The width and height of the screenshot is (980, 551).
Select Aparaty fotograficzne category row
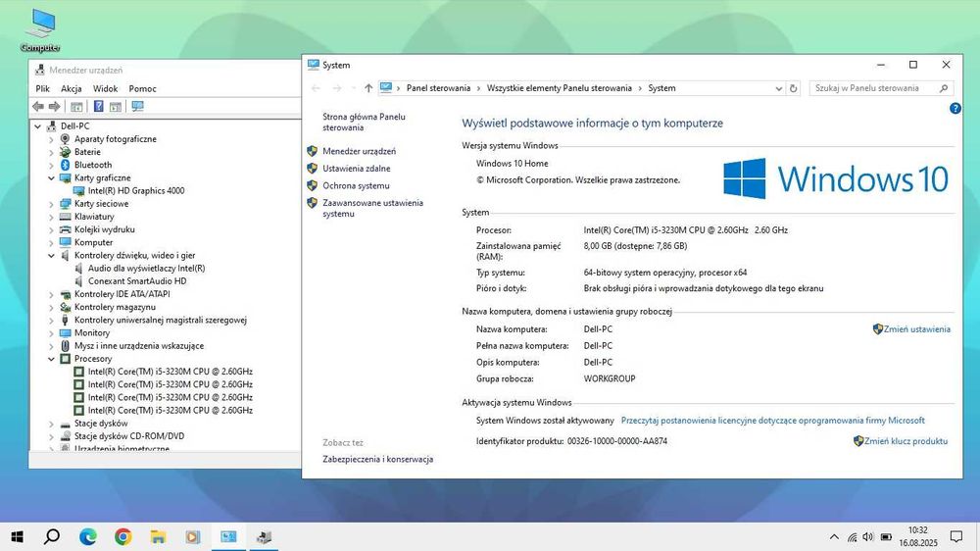115,139
